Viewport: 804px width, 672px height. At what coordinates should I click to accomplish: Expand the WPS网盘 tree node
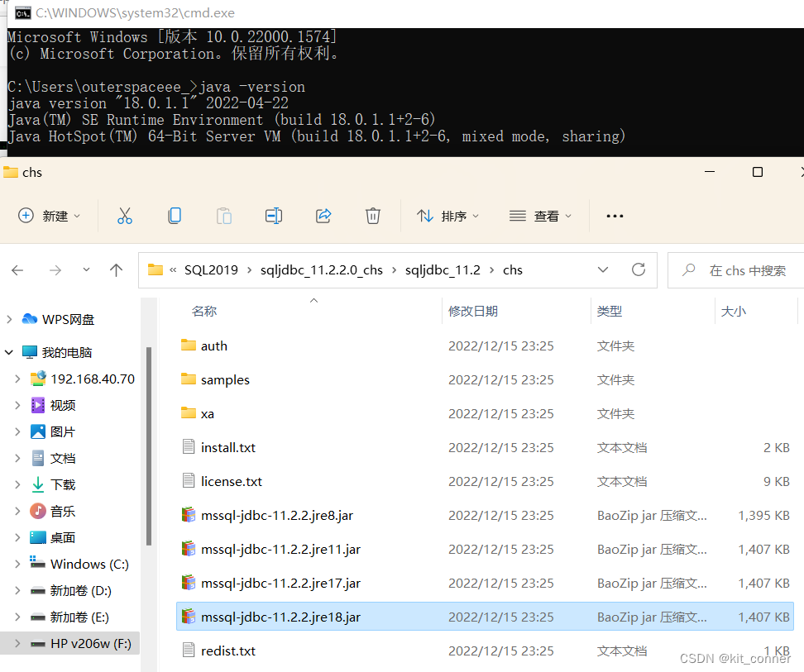click(9, 319)
